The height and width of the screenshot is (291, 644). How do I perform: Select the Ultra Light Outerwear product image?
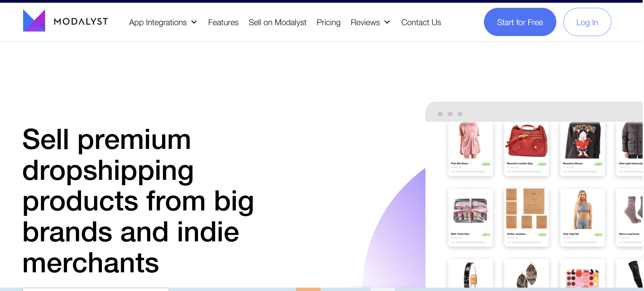pyautogui.click(x=632, y=140)
